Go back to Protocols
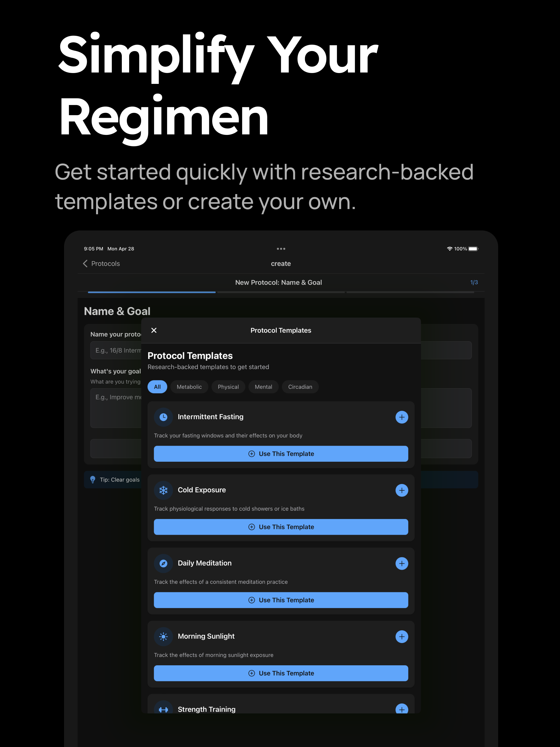 click(101, 263)
